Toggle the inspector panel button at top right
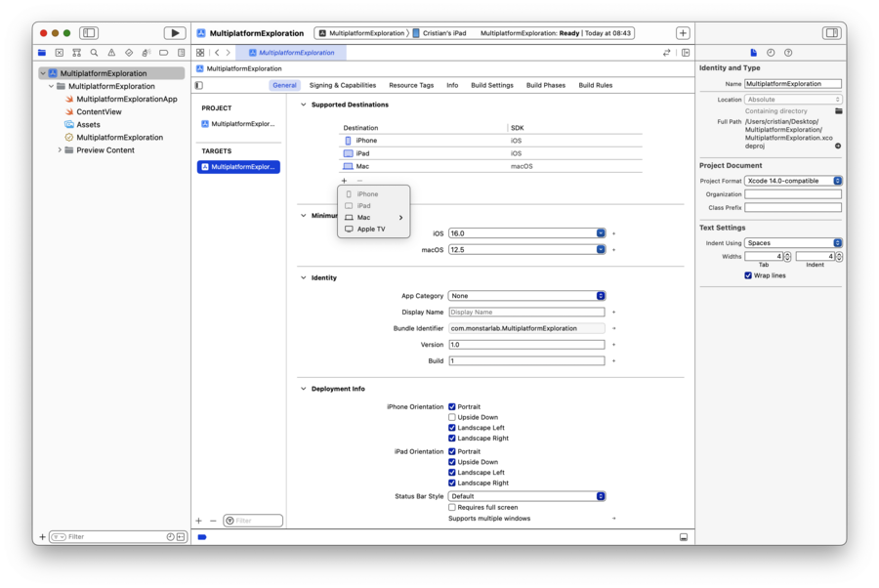This screenshot has width=879, height=588. (x=832, y=33)
